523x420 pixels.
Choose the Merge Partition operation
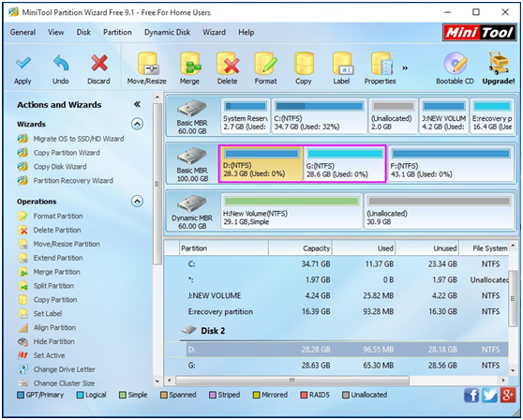pos(56,272)
